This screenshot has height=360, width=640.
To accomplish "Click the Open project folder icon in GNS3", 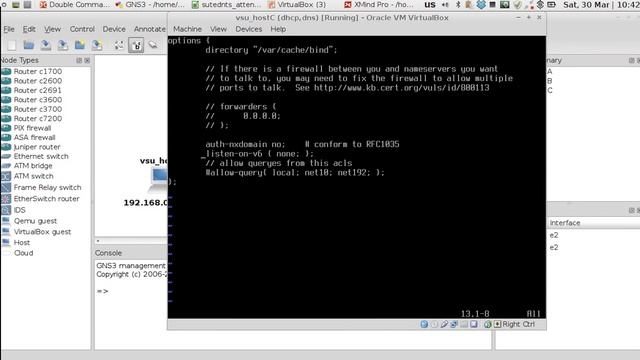I will tap(29, 45).
